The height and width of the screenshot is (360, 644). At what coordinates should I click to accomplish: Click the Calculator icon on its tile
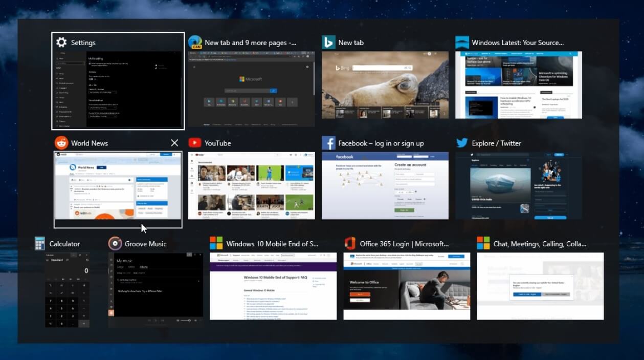40,244
